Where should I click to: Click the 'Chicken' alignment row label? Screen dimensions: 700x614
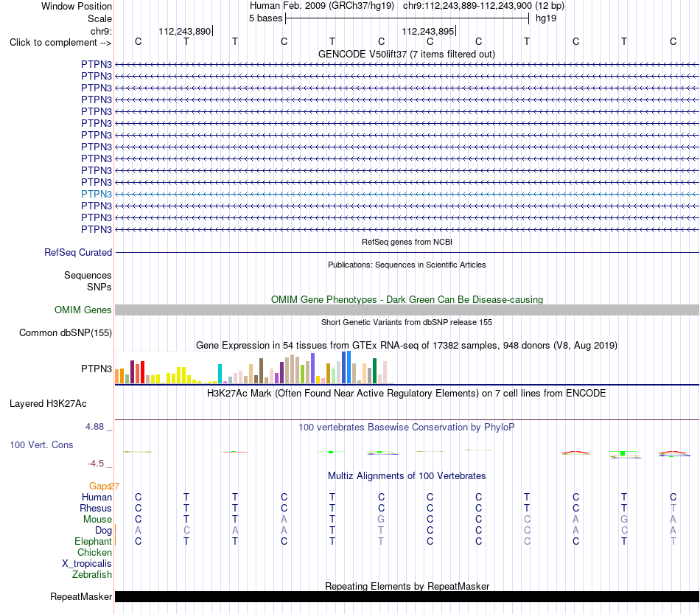[94, 552]
